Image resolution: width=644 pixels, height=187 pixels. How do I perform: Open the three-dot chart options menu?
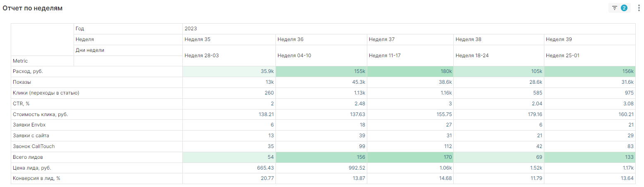tap(639, 8)
